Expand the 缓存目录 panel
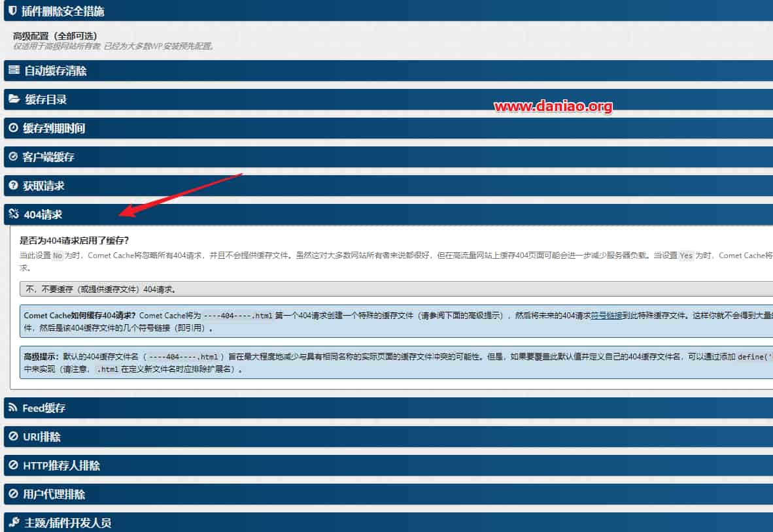The height and width of the screenshot is (532, 773). (388, 99)
